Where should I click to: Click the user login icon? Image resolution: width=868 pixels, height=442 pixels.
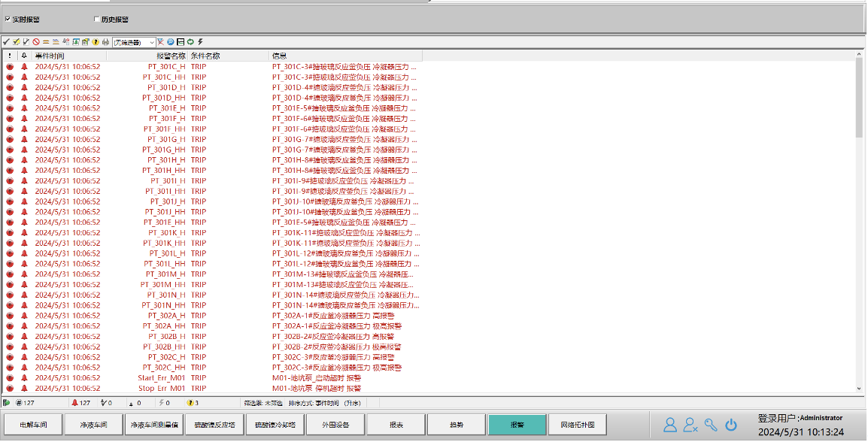(670, 425)
